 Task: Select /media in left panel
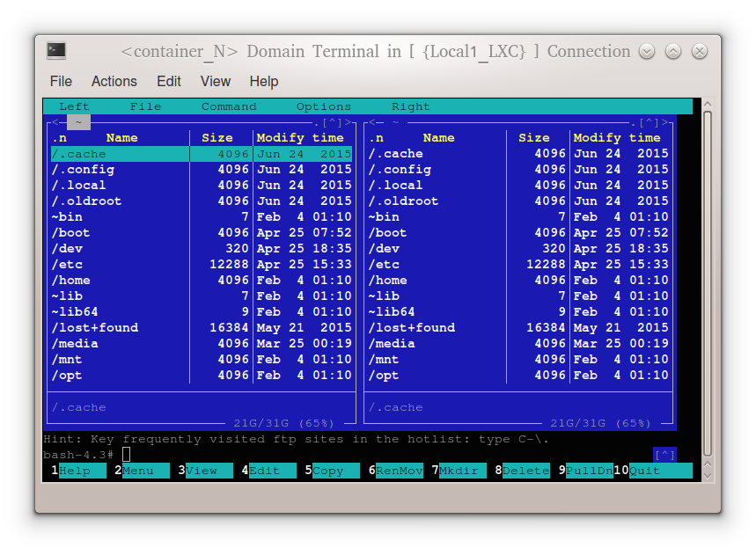pos(202,344)
